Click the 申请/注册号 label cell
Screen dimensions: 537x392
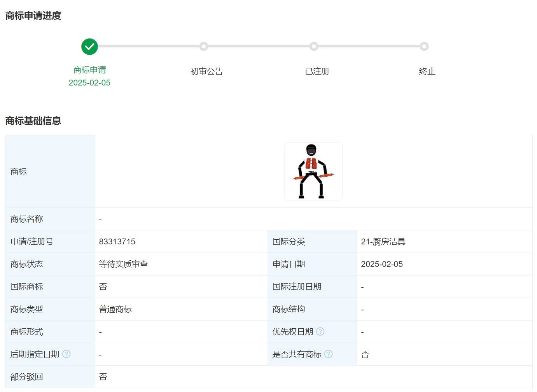coord(50,242)
